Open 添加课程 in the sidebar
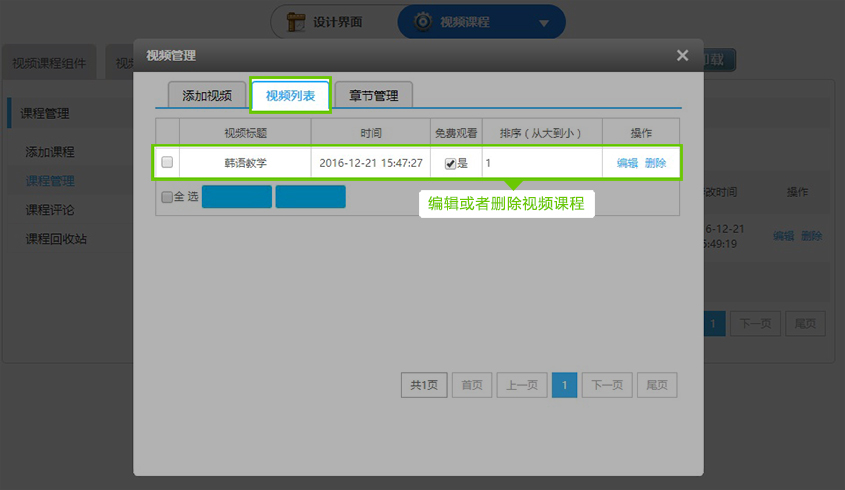This screenshot has height=490, width=845. point(50,152)
